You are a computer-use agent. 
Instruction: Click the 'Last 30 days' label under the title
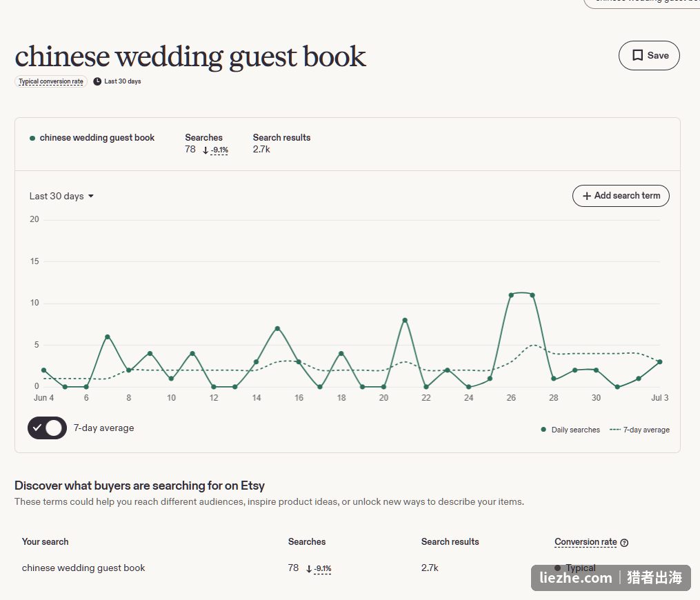point(122,81)
